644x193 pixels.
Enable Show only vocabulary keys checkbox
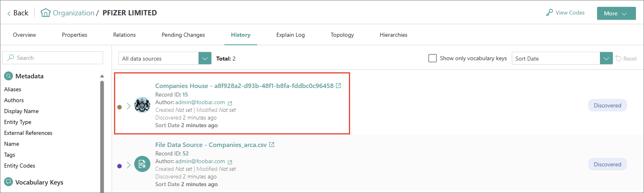click(433, 58)
